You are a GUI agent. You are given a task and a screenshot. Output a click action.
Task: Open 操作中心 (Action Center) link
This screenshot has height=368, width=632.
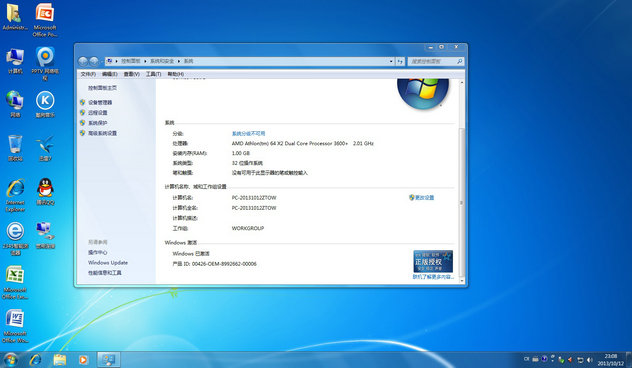pos(98,252)
